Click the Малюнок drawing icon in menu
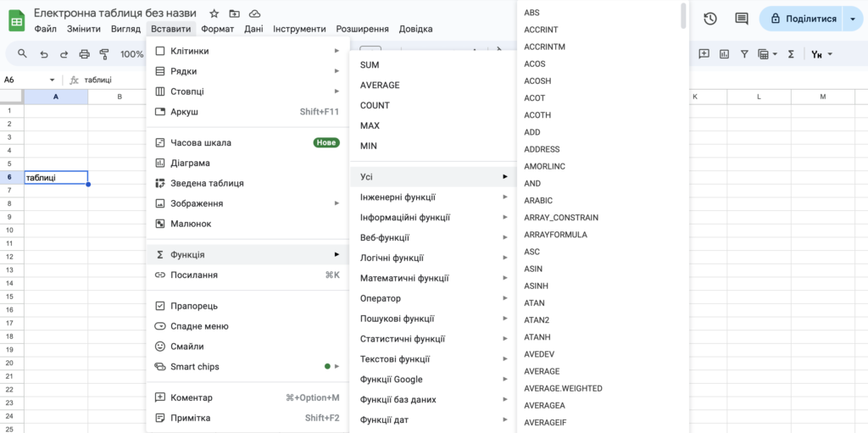The image size is (868, 433). (160, 224)
